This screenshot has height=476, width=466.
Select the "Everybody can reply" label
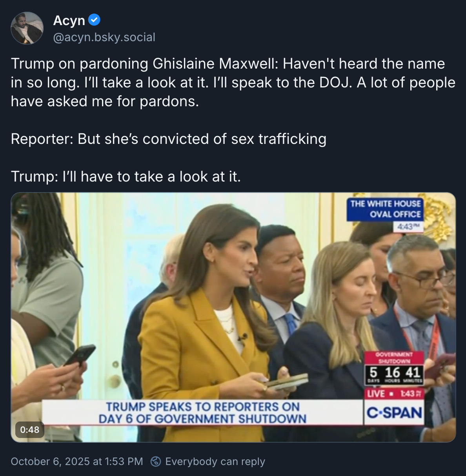click(x=215, y=461)
